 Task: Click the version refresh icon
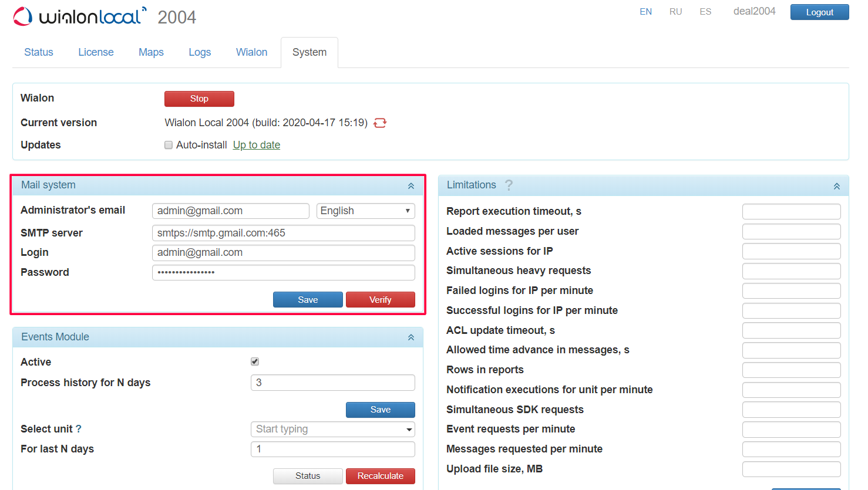click(379, 123)
